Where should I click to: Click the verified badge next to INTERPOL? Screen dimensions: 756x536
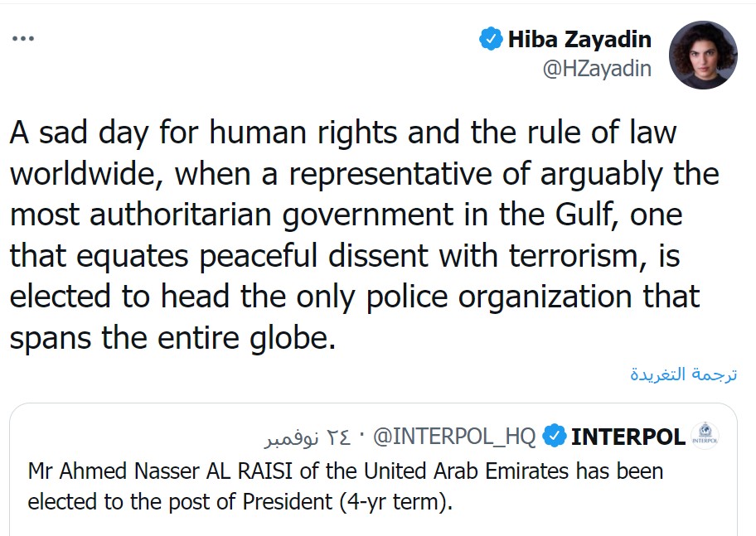click(x=554, y=436)
